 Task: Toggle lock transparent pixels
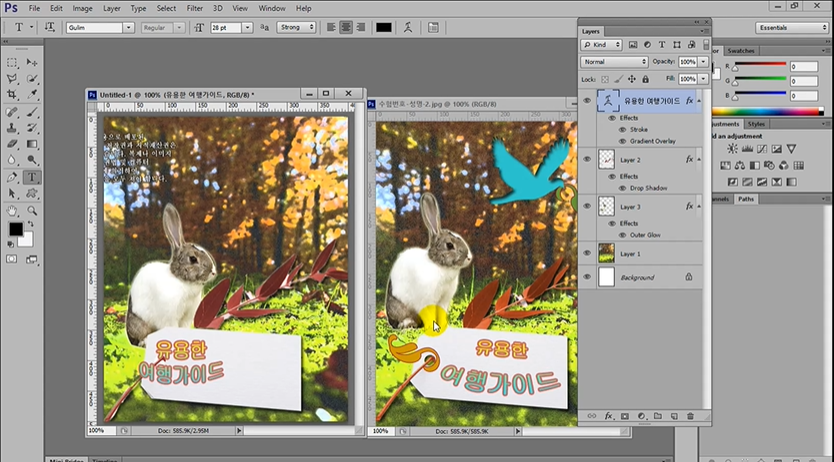click(605, 79)
